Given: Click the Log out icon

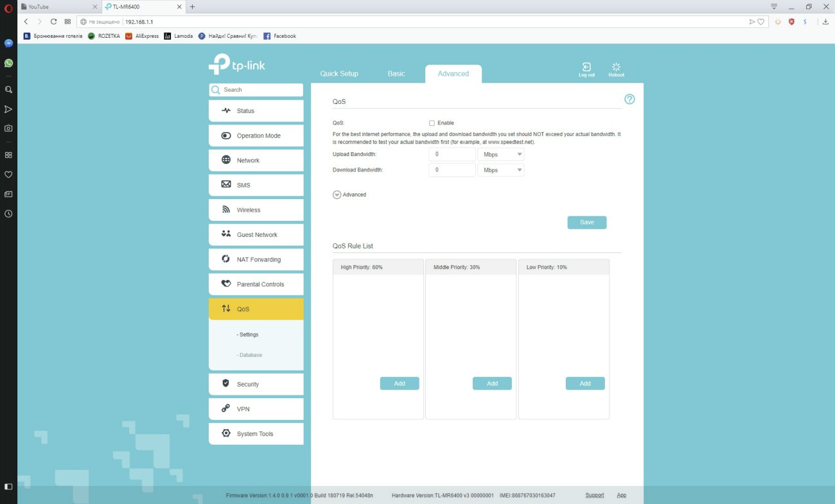Looking at the screenshot, I should click(x=586, y=68).
